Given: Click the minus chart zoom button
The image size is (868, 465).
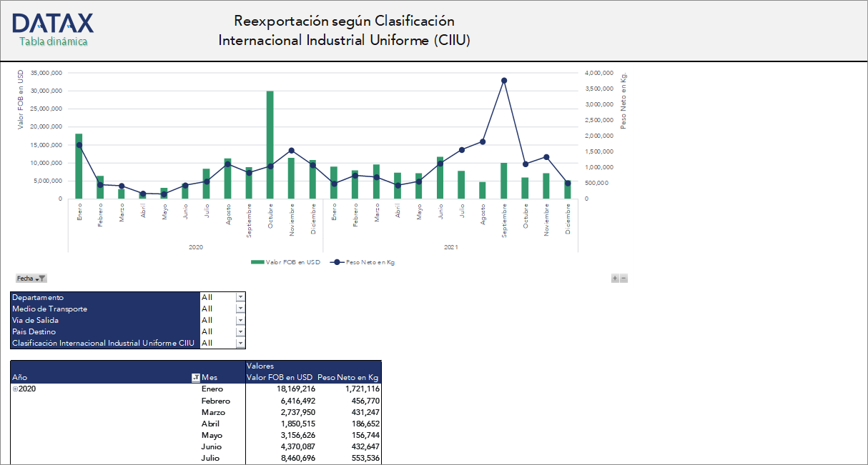Looking at the screenshot, I should click(624, 278).
